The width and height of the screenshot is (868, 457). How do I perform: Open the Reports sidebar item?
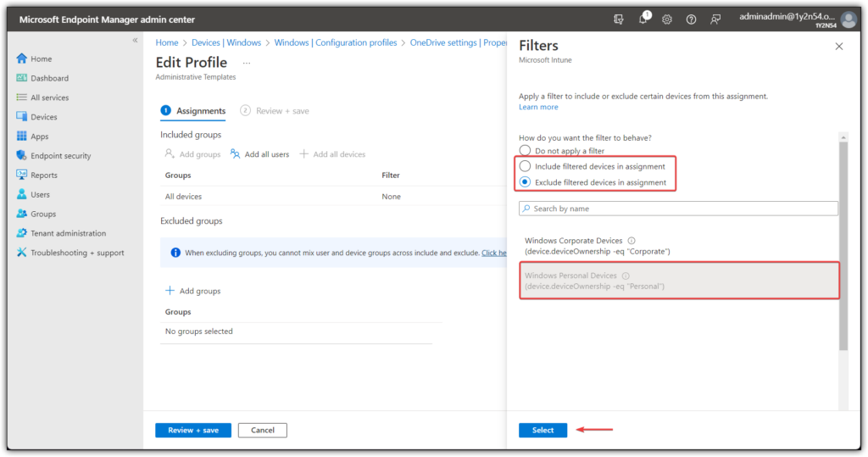[x=36, y=175]
